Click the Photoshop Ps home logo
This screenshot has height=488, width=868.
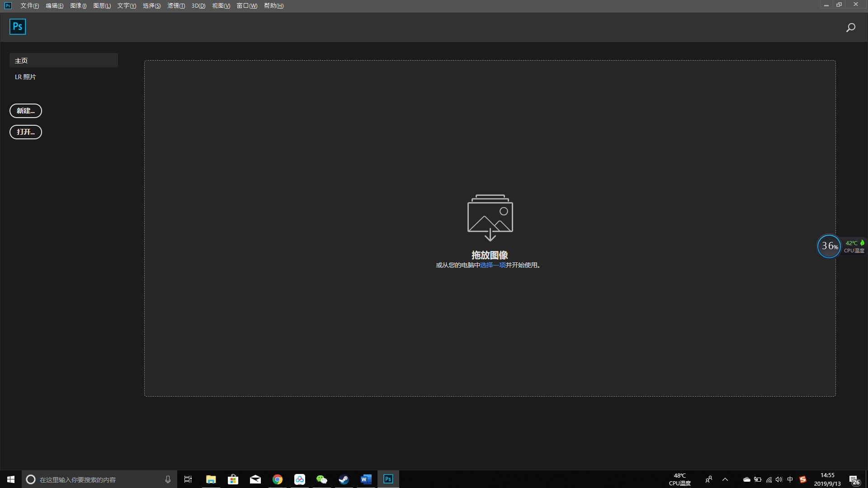pos(18,27)
